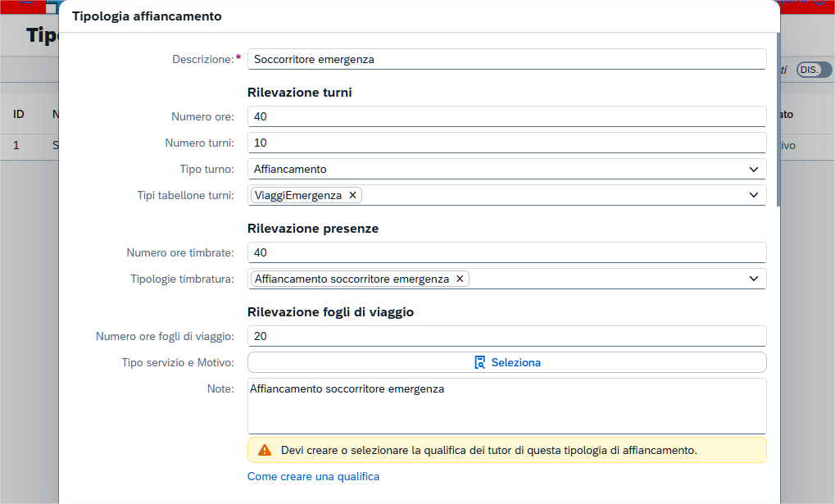Toggle the DIS. switch

pos(813,70)
